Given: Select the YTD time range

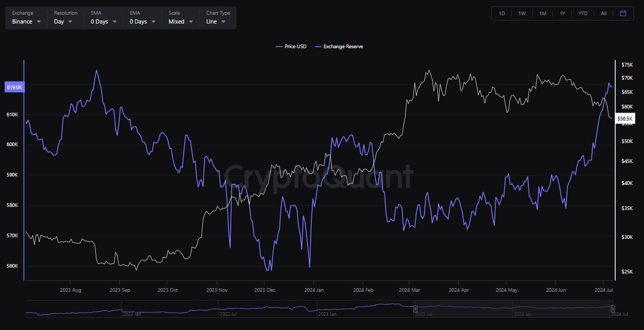Looking at the screenshot, I should pos(583,13).
